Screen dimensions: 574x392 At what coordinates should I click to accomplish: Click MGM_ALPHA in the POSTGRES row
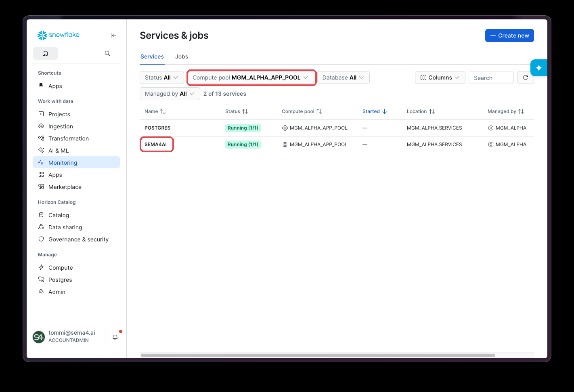pyautogui.click(x=511, y=128)
